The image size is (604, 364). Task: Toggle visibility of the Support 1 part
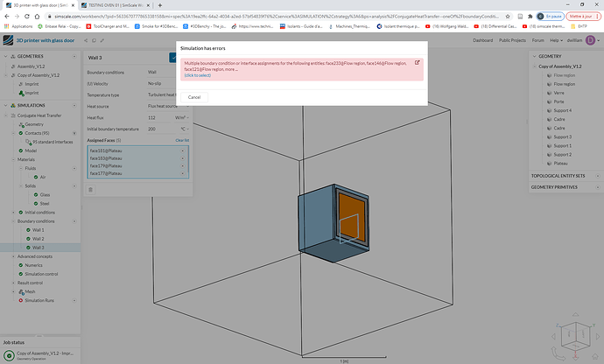(550, 146)
